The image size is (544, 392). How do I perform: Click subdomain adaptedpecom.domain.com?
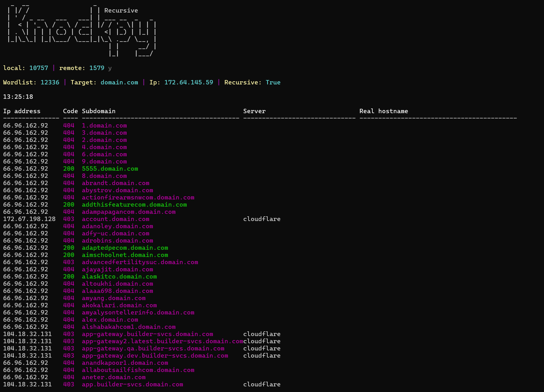tap(125, 248)
